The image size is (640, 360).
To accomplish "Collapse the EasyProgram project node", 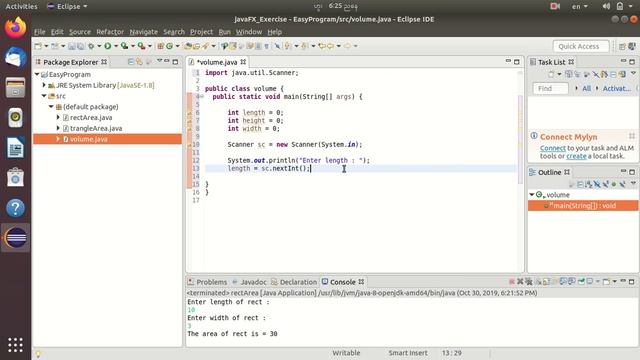I will 37,74.
